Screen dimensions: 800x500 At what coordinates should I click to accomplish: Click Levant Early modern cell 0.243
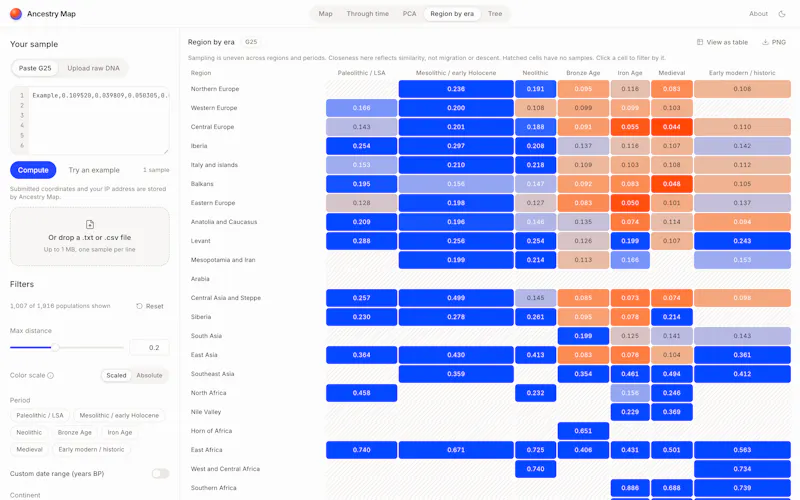tap(742, 241)
